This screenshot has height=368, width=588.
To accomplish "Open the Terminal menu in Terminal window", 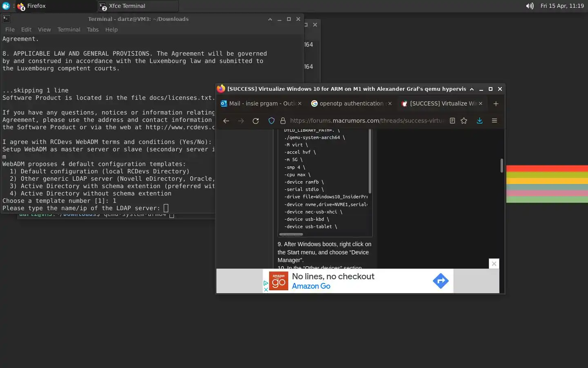I will pos(69,29).
